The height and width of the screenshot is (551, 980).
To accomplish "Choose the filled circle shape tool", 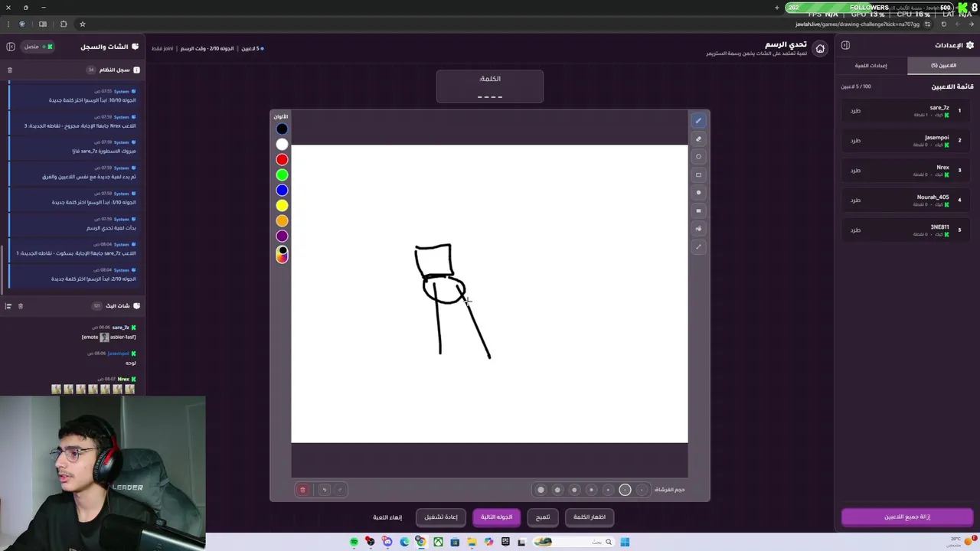I will tap(698, 193).
